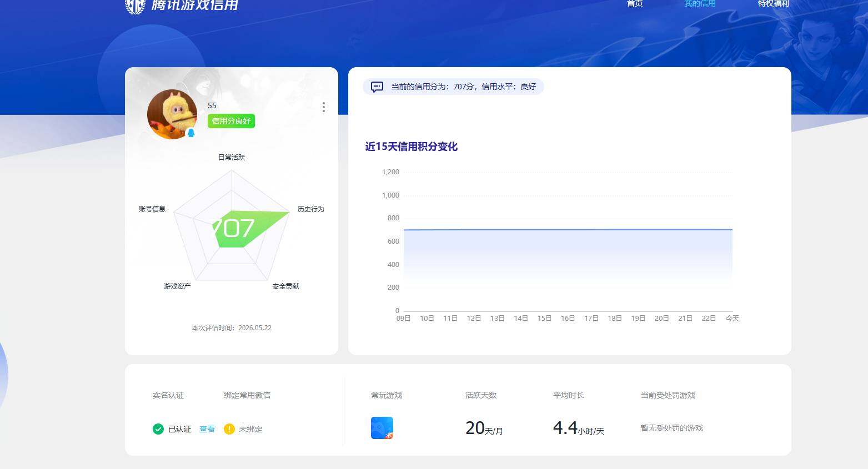Click the 已认证 status text
The width and height of the screenshot is (868, 469).
(179, 429)
